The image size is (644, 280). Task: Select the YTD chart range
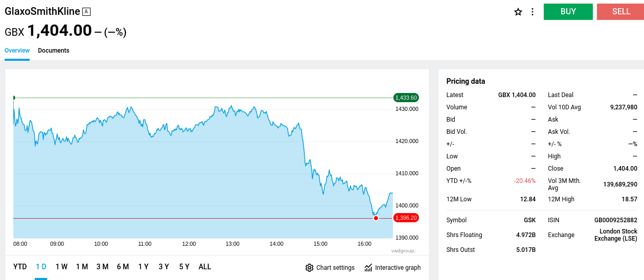pos(20,267)
